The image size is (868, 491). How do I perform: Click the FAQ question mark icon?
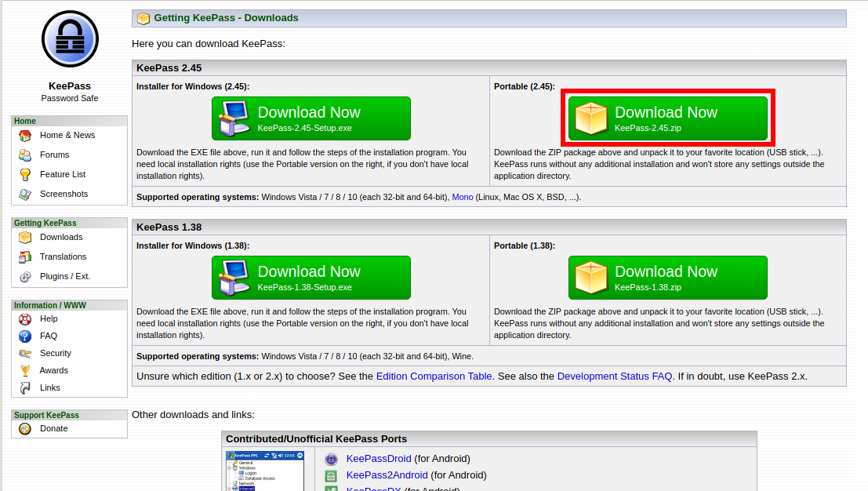[25, 336]
